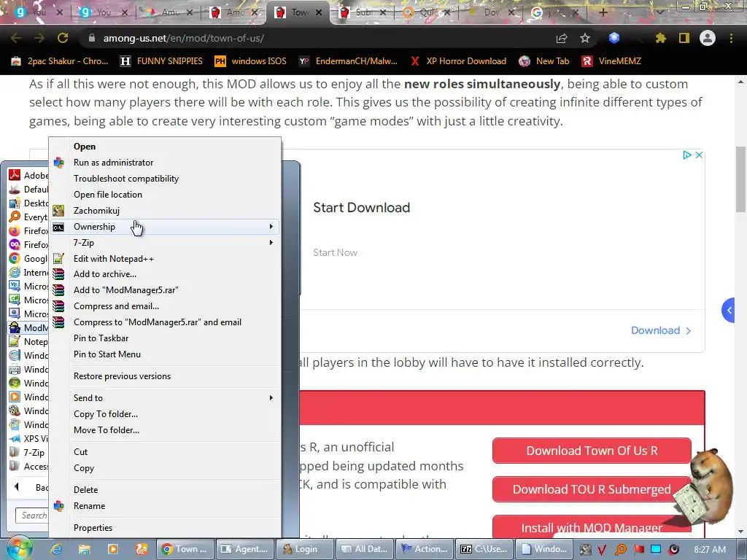This screenshot has height=560, width=747.
Task: Select Copy To folder...
Action: click(165, 414)
